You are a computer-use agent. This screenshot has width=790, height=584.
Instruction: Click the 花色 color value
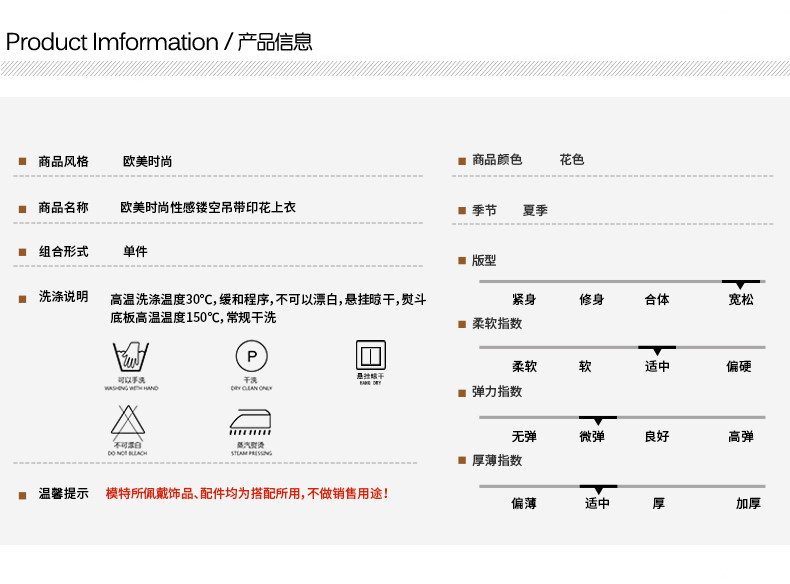click(572, 160)
